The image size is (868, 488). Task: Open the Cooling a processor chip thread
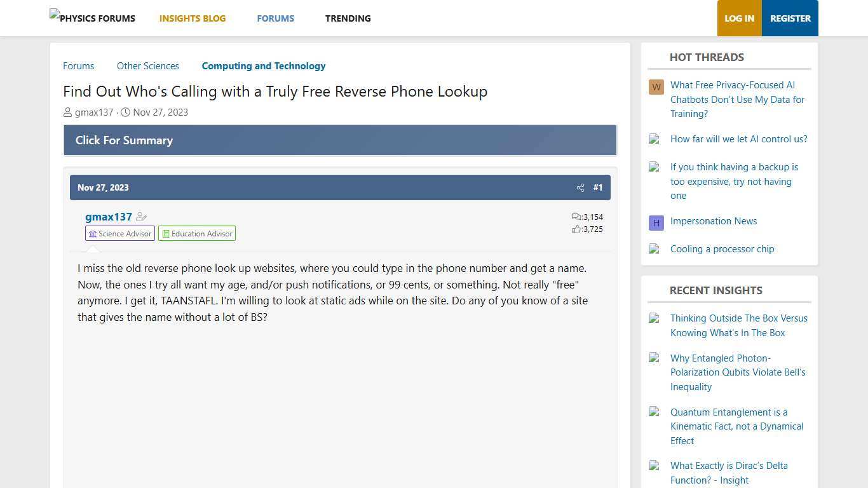coord(722,248)
